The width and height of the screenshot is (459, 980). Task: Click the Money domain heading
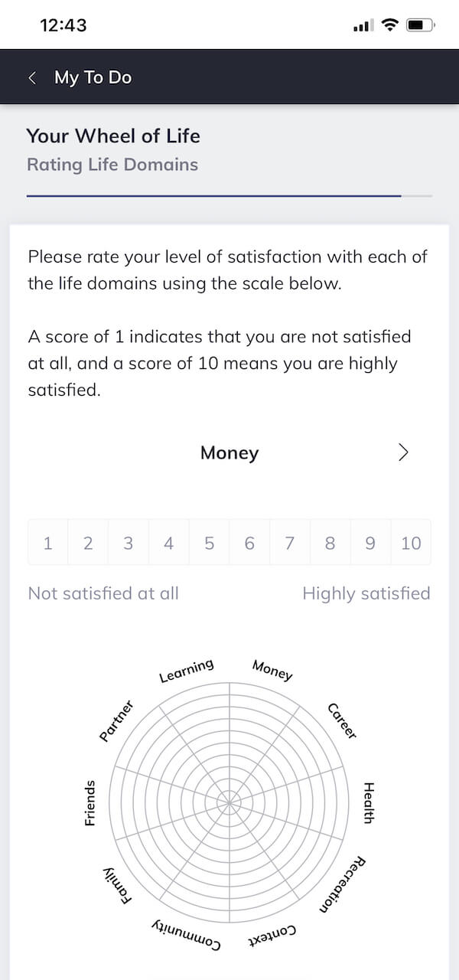(229, 452)
